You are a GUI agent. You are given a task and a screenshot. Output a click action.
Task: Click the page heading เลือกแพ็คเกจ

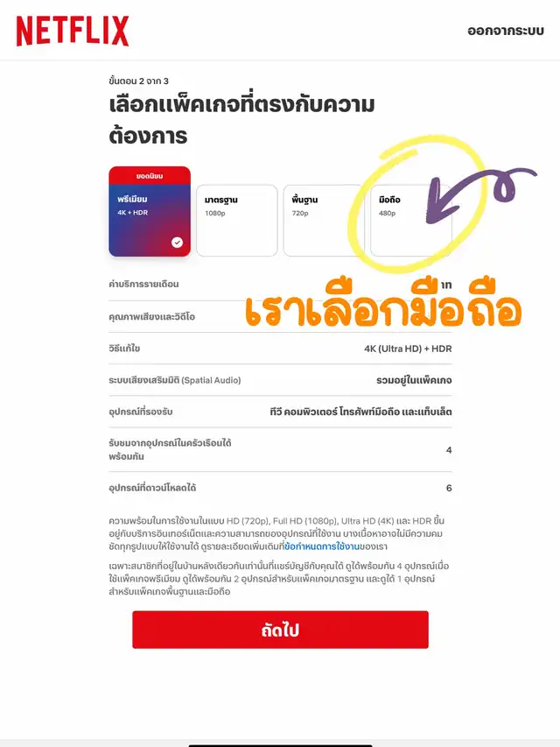[x=241, y=120]
